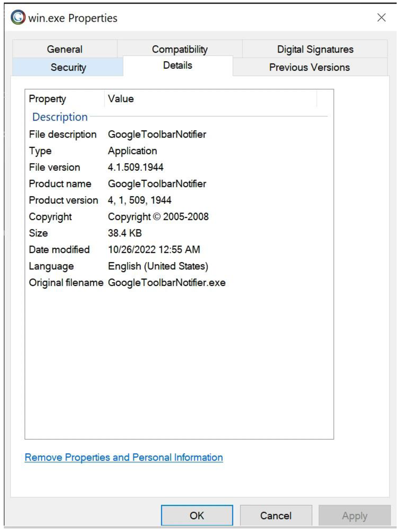Select the Date modified row
Image resolution: width=401 pixels, height=532 pixels.
coord(59,249)
